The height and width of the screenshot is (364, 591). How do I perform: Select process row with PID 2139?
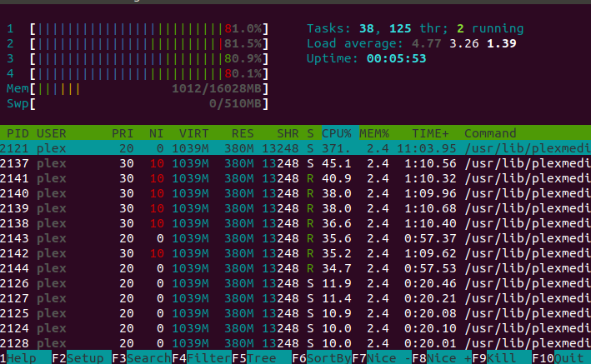click(x=295, y=208)
